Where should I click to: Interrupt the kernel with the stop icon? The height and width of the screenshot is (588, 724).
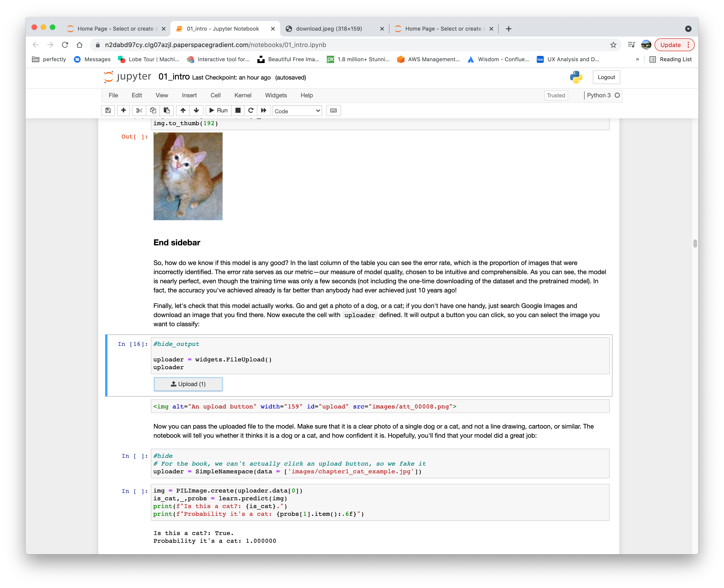pos(237,110)
